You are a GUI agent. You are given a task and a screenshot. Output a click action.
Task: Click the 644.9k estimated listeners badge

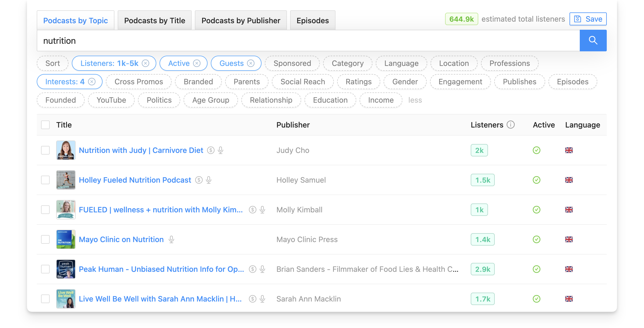pyautogui.click(x=462, y=19)
